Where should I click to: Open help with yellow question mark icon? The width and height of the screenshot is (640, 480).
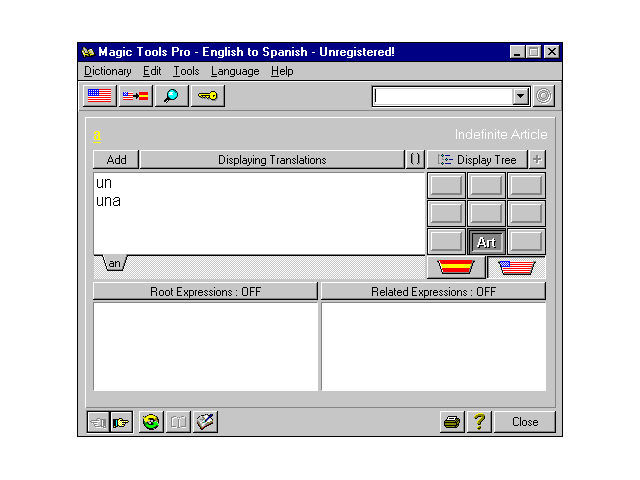pyautogui.click(x=479, y=422)
